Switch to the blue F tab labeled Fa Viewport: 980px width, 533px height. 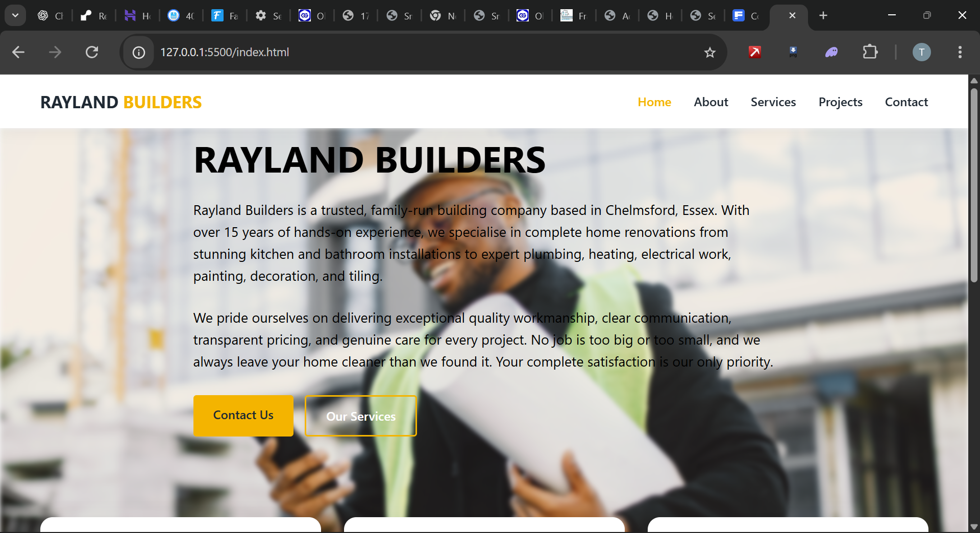225,16
